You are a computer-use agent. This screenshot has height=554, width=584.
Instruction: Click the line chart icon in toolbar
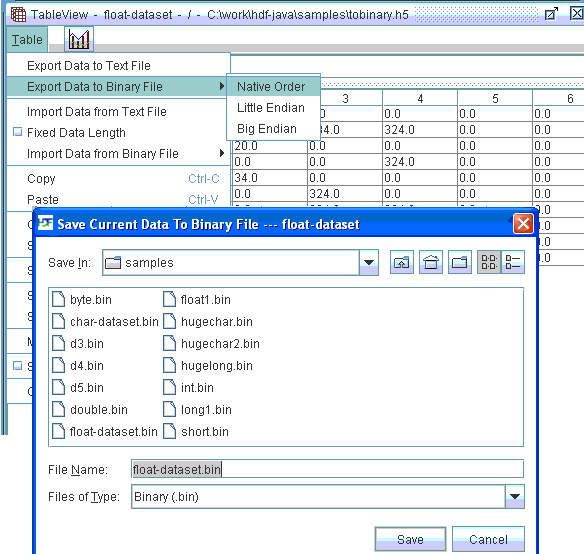pyautogui.click(x=79, y=39)
